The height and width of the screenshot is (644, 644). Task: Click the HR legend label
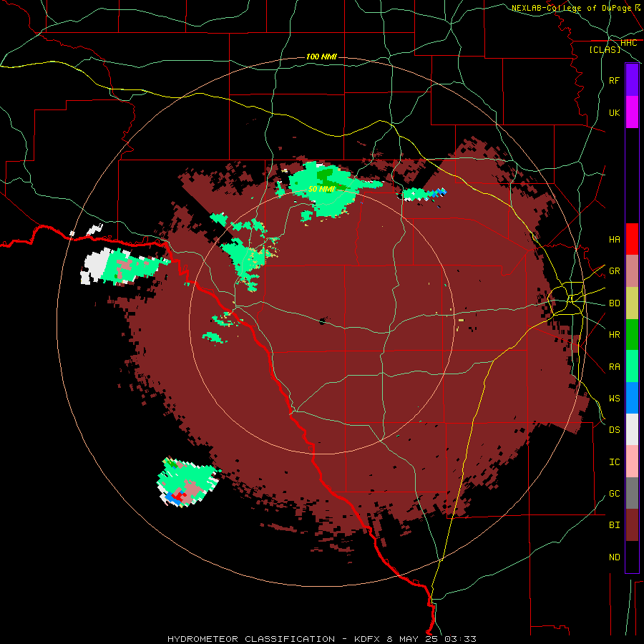[x=615, y=334]
